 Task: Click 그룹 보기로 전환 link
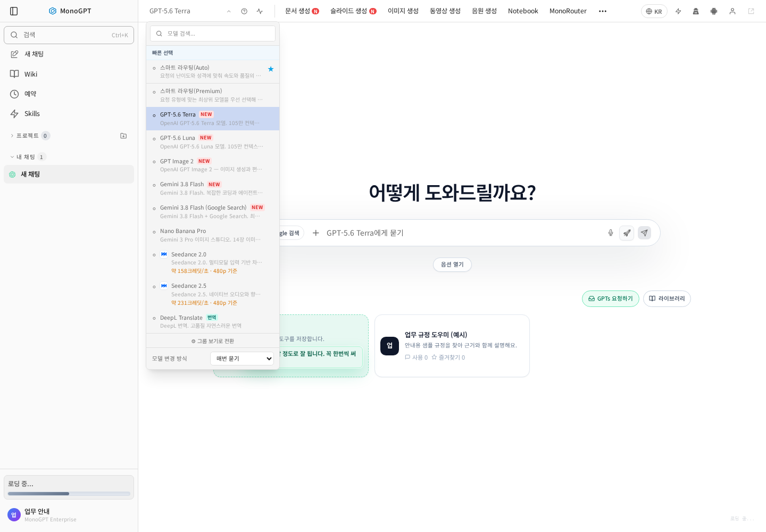coord(213,341)
